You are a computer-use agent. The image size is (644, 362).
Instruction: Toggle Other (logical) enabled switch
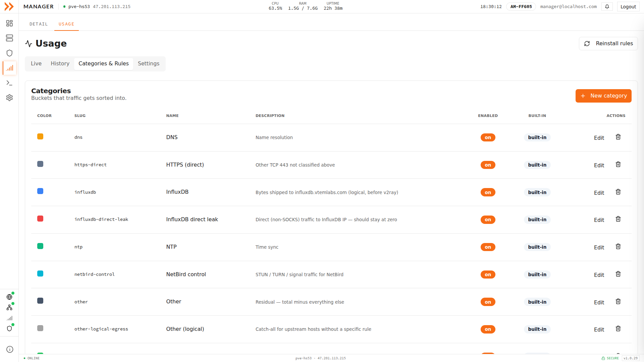click(488, 329)
